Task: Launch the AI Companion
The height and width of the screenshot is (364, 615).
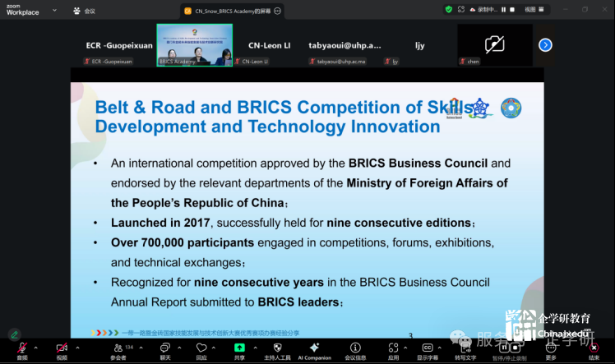Action: [x=314, y=348]
